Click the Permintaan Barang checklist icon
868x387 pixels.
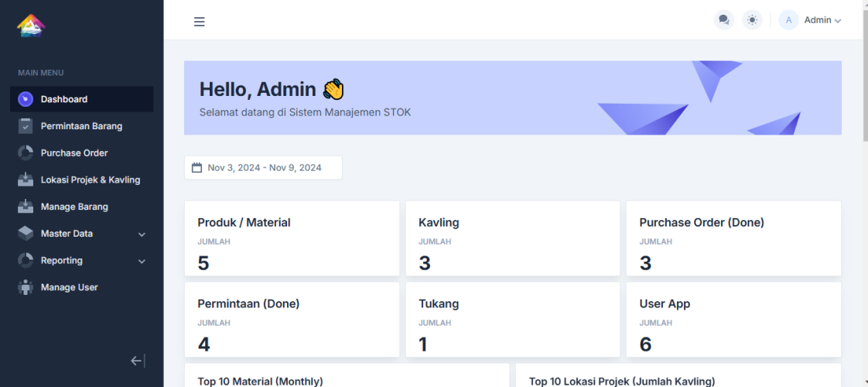tap(26, 126)
